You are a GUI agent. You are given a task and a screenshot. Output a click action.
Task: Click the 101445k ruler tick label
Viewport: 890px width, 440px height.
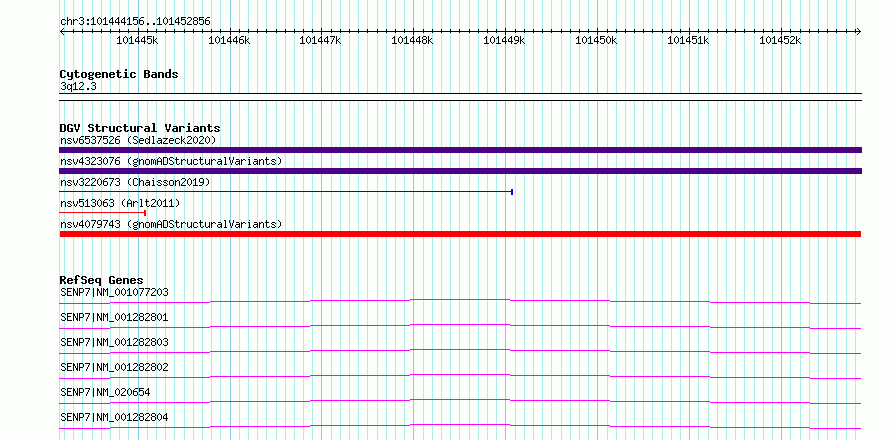137,40
